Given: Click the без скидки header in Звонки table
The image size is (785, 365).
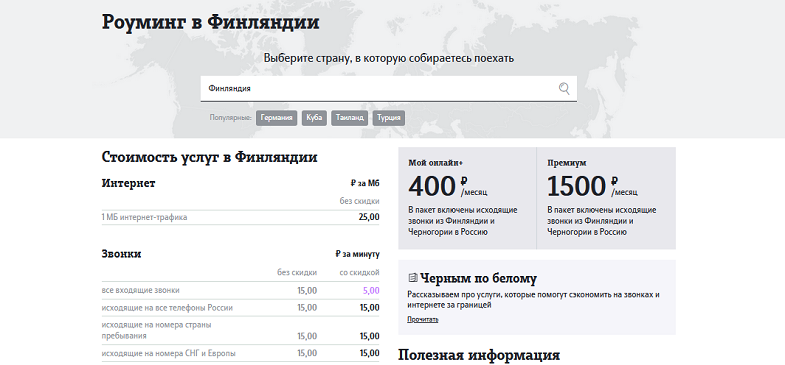Looking at the screenshot, I should pyautogui.click(x=297, y=272).
